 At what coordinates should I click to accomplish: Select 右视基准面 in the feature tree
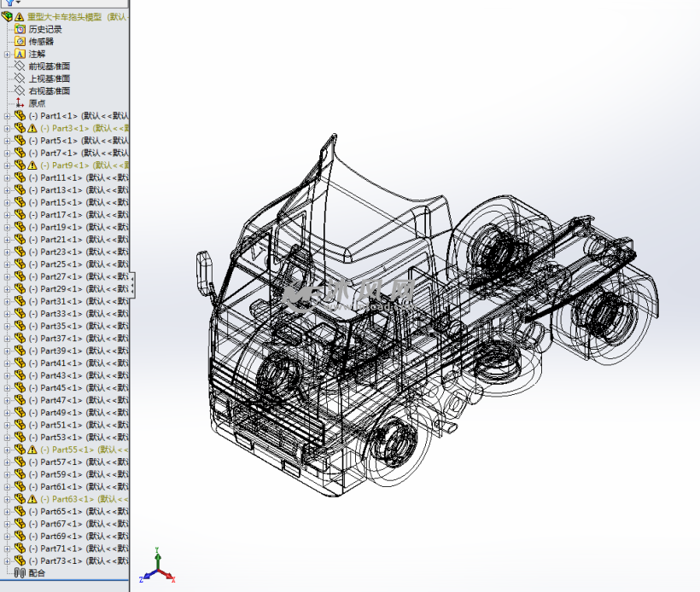point(50,90)
